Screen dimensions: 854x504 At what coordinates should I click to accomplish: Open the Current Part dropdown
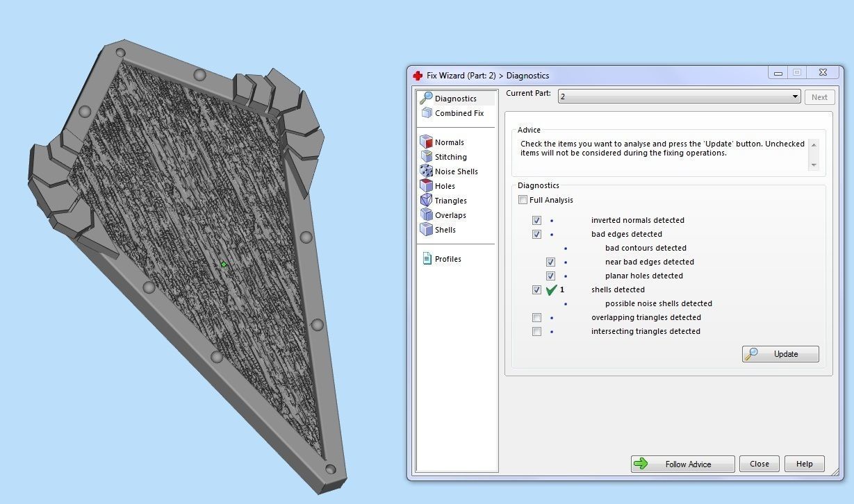pyautogui.click(x=679, y=96)
